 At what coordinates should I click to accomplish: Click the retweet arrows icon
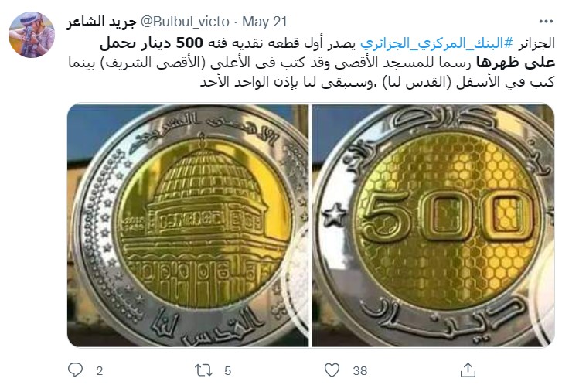[x=203, y=370]
